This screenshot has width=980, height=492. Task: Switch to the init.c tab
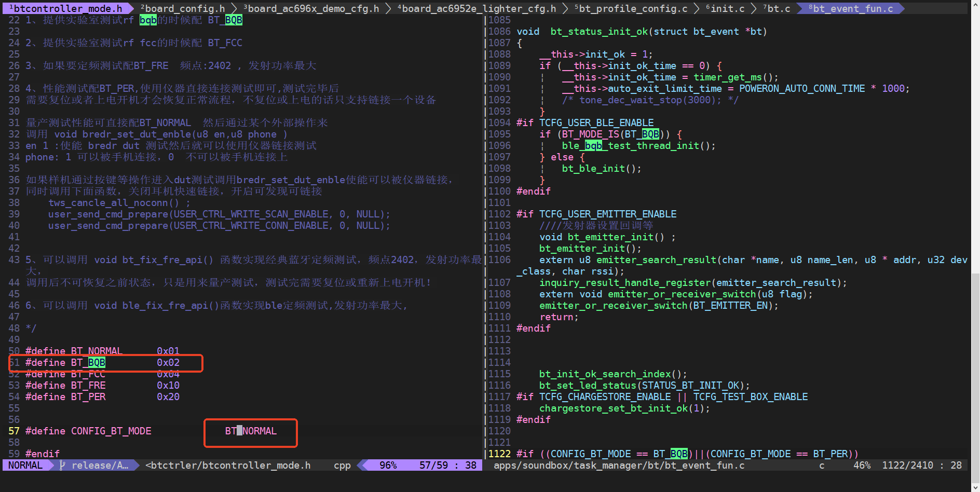725,8
